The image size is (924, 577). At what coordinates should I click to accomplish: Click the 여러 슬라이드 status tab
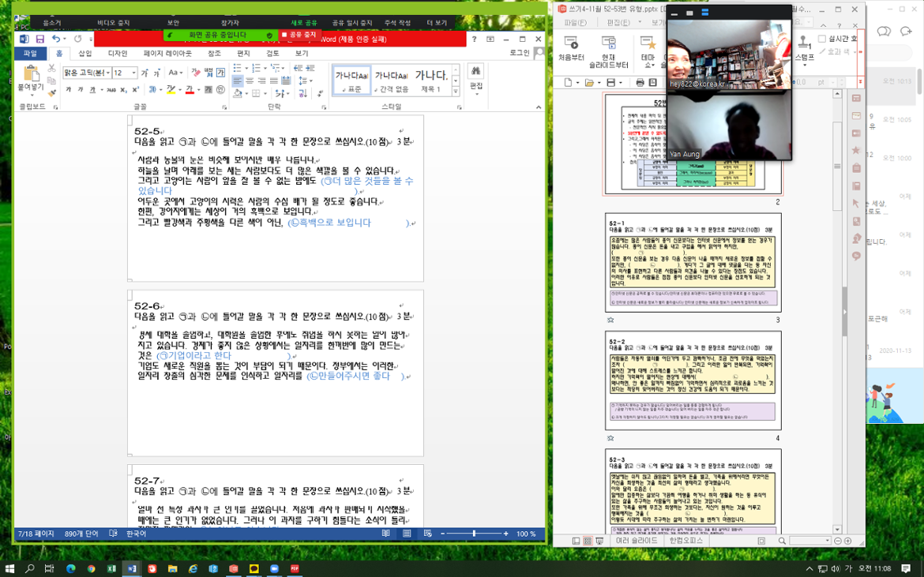[x=636, y=541]
